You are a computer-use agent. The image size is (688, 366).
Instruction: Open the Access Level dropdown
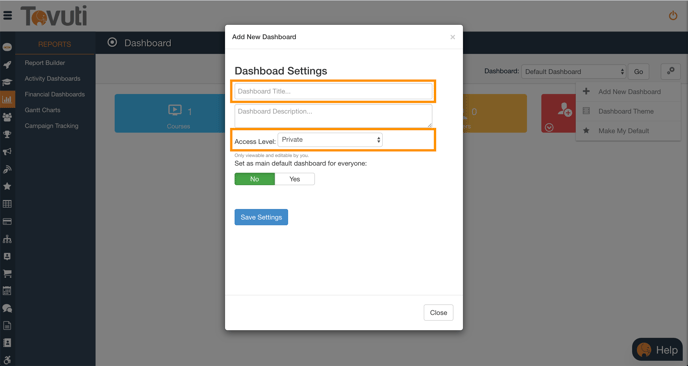point(330,140)
